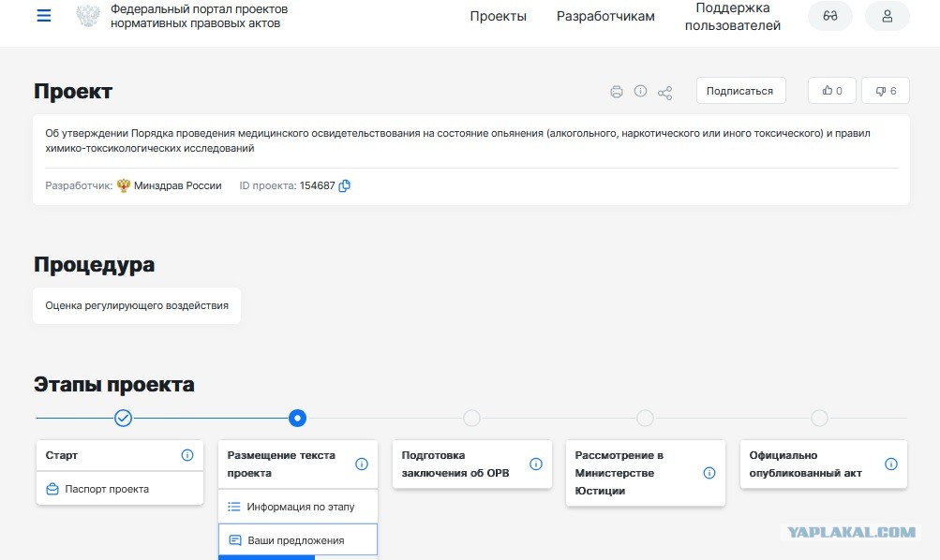Click the print icon next to Проект

tap(617, 92)
